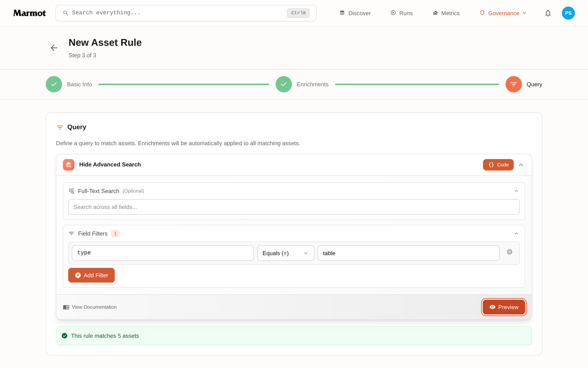Open the Governance dropdown menu
The image size is (588, 368).
503,13
